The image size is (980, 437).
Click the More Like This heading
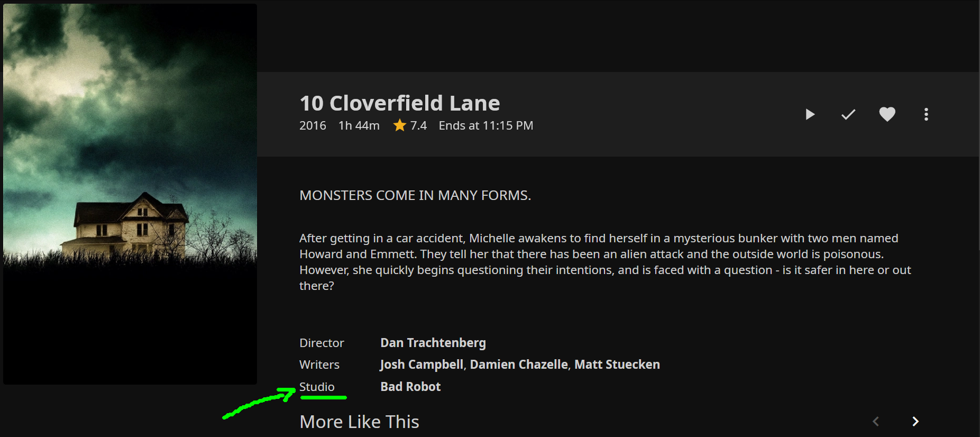[359, 422]
